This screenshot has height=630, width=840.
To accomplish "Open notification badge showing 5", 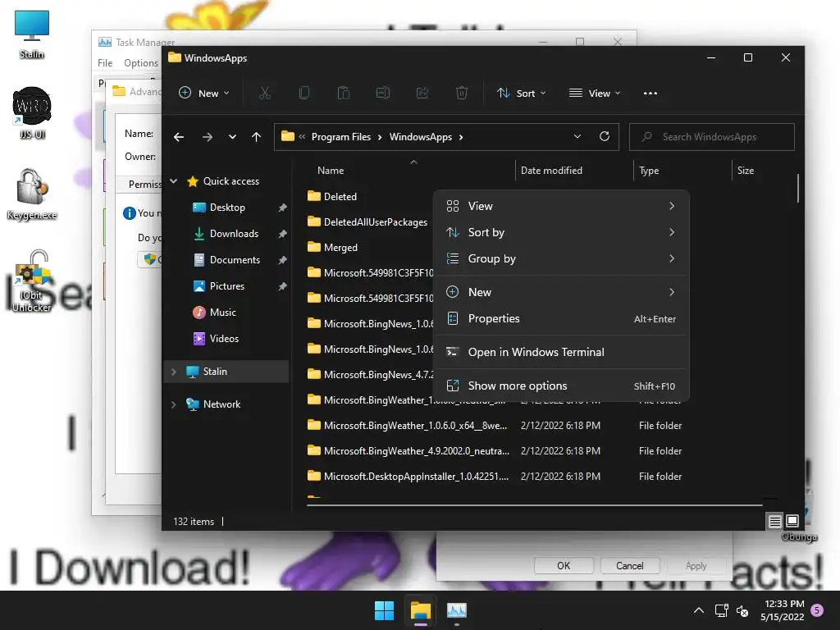I will click(817, 610).
